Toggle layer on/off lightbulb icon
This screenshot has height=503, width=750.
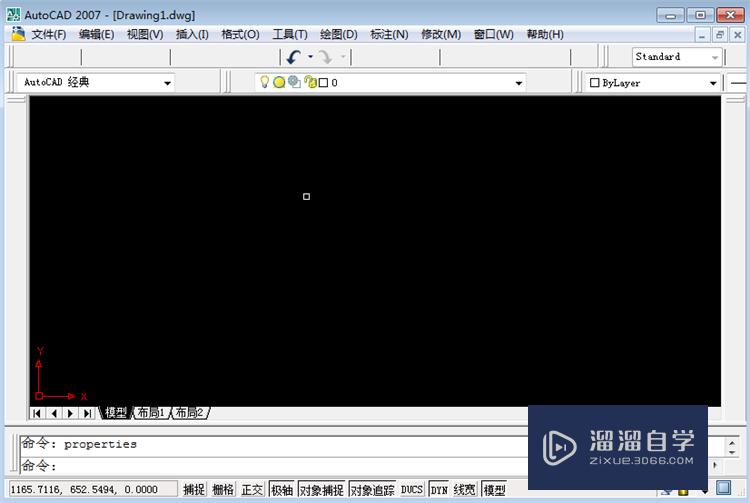[265, 82]
